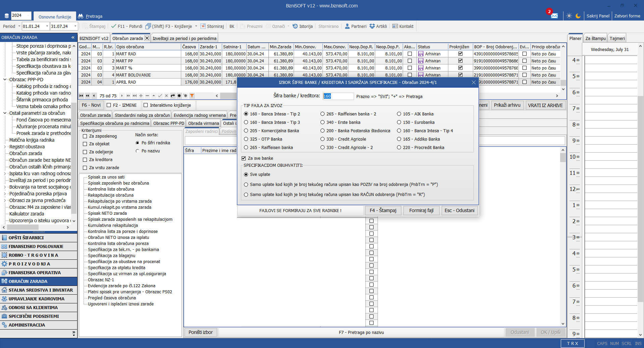Open Partneri from the toolbar
This screenshot has width=644, height=348.
pos(355,26)
